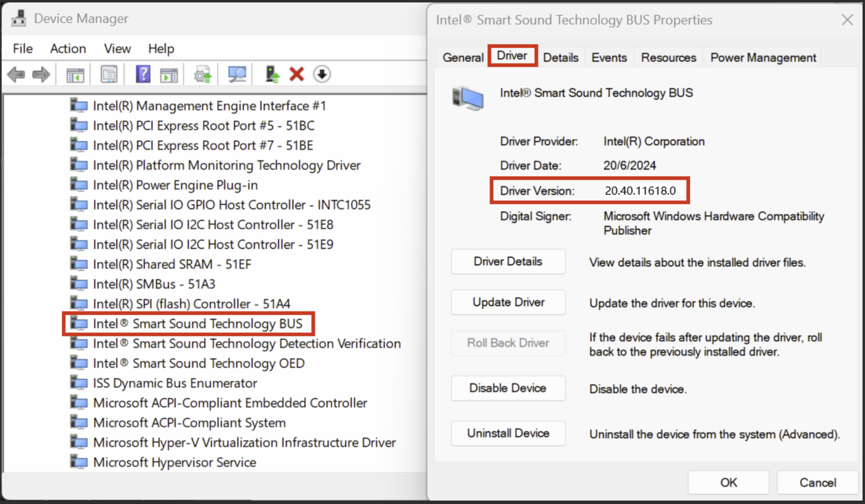The height and width of the screenshot is (504, 865).
Task: Select Intel(R) Power Engine Plug-in
Action: [x=175, y=185]
